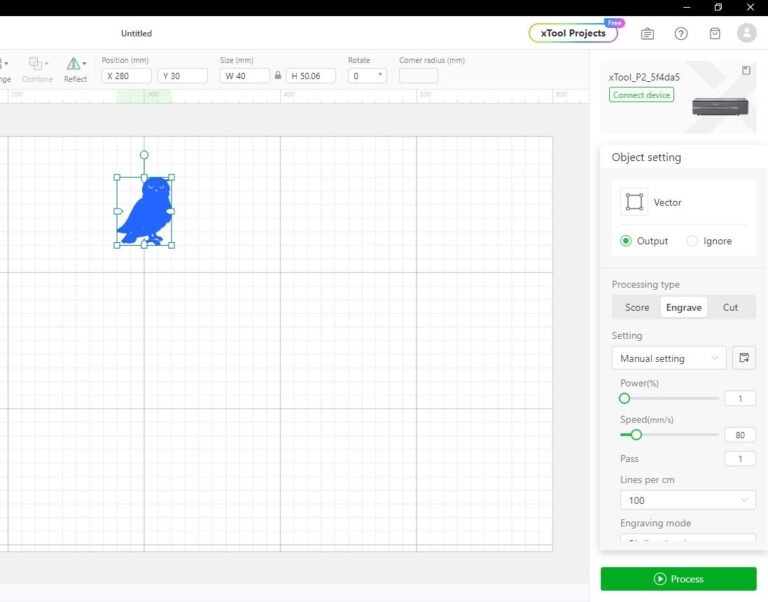
Task: Select the Output radio button
Action: pos(626,241)
